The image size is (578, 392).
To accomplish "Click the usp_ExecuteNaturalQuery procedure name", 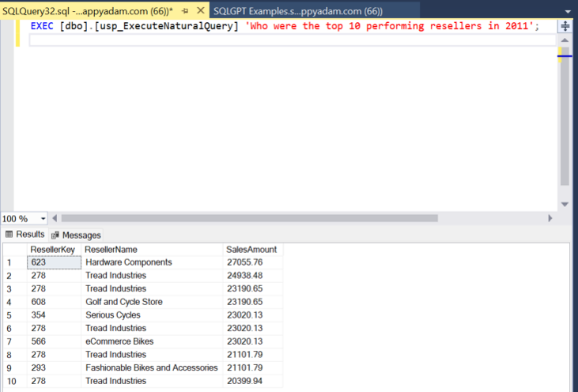I will (166, 26).
